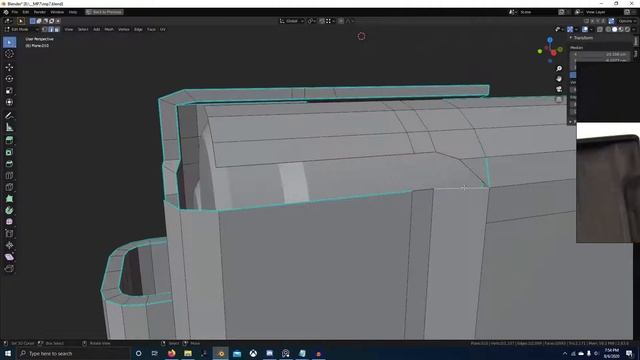Switch to solid viewport shading

pyautogui.click(x=614, y=29)
